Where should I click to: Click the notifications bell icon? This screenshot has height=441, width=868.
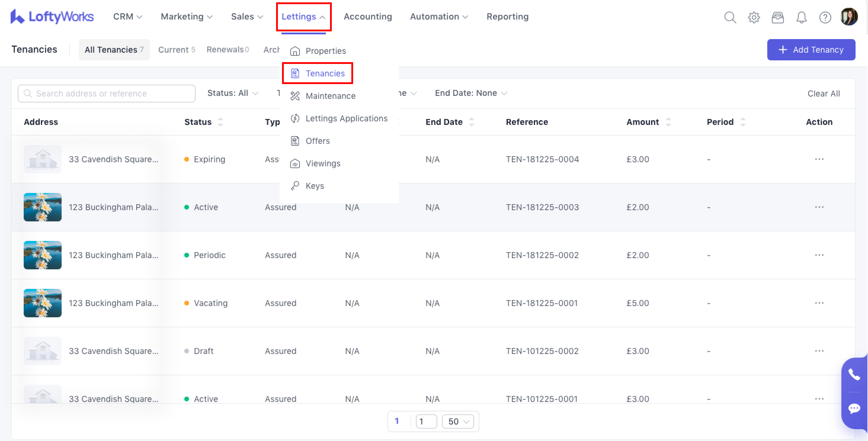[801, 17]
